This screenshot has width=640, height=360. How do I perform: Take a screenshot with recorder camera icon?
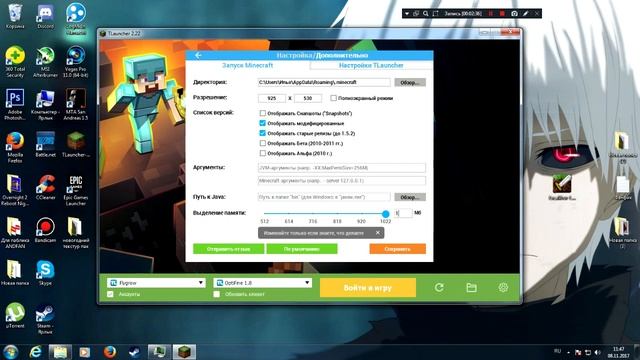(x=514, y=13)
